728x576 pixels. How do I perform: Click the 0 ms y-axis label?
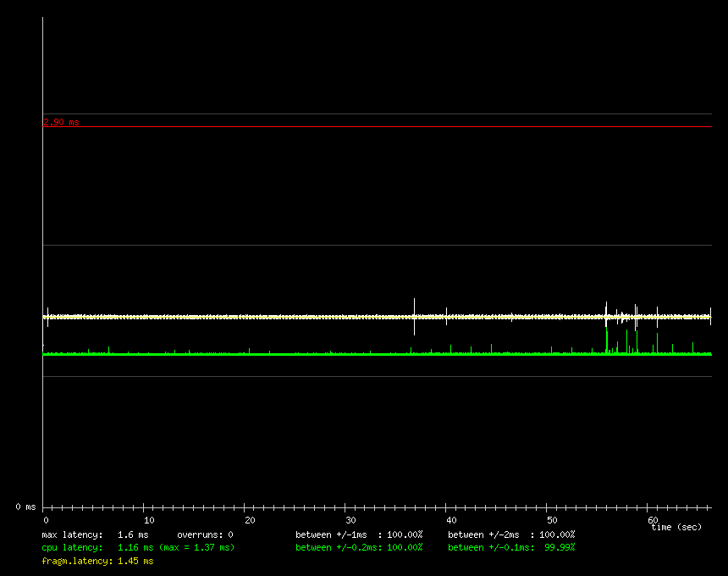25,507
